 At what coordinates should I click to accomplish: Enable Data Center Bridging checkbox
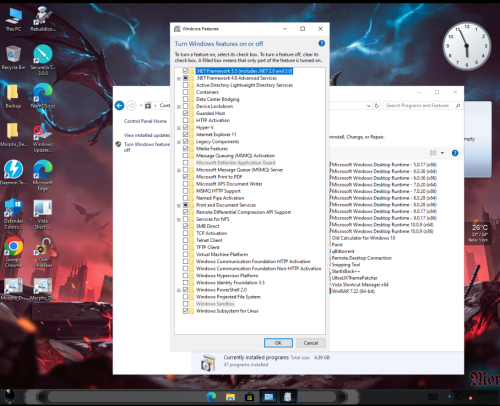185,99
